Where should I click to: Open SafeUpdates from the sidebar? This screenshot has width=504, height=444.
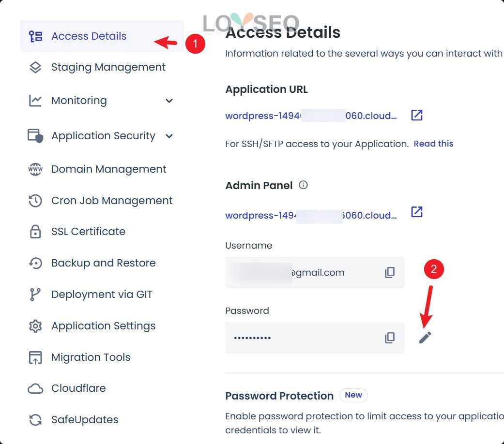(84, 420)
